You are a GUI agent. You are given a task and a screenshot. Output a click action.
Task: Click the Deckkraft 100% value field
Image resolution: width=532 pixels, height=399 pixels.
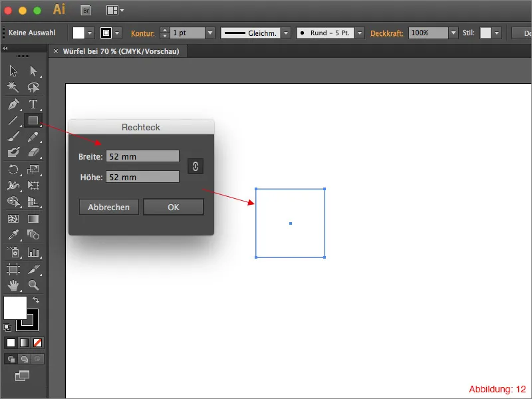[428, 33]
